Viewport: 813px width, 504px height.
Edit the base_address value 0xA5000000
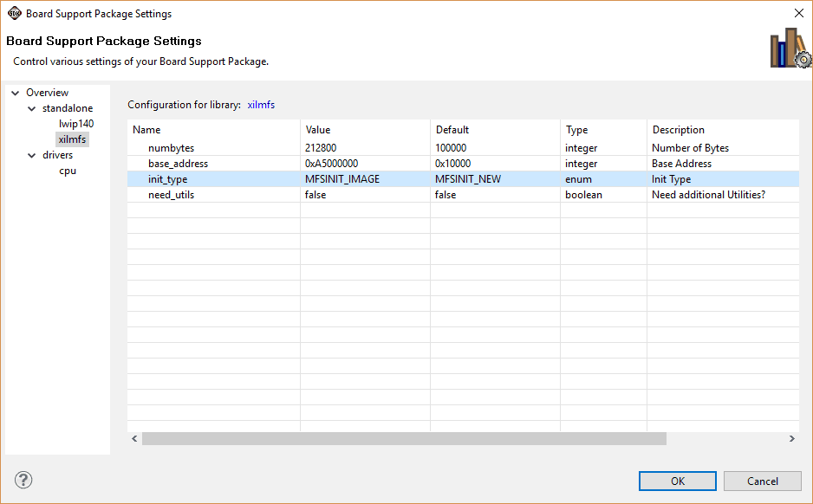[364, 164]
